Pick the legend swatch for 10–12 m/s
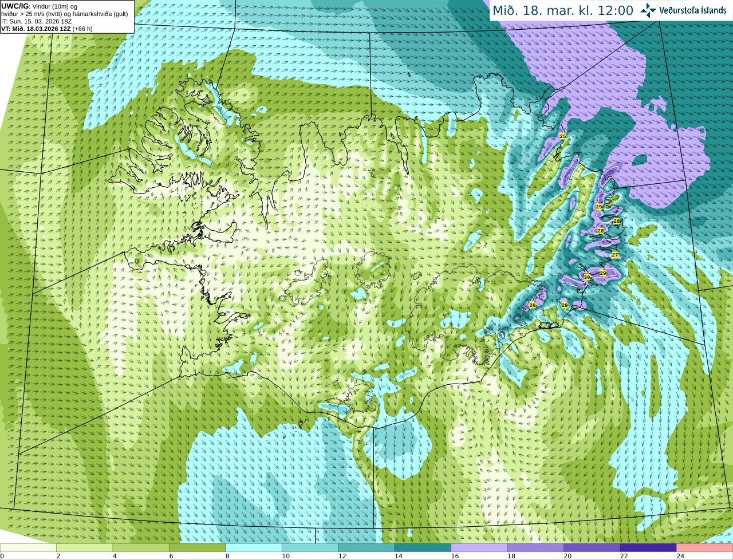Screen dimensions: 733x560 310,547
